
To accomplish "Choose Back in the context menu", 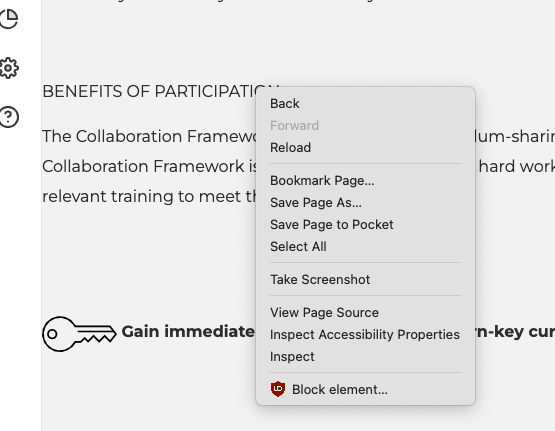I will (365, 104).
